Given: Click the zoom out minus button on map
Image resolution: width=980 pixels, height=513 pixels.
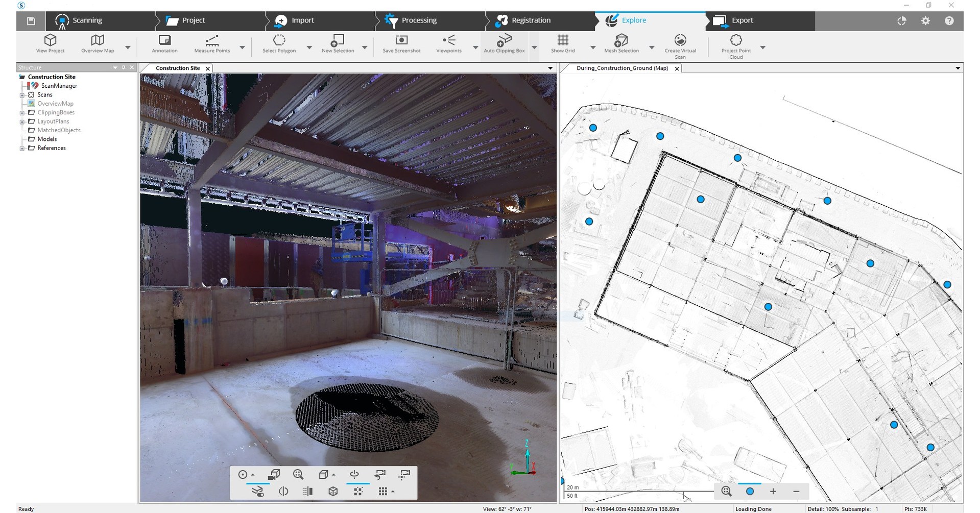Looking at the screenshot, I should pyautogui.click(x=796, y=491).
